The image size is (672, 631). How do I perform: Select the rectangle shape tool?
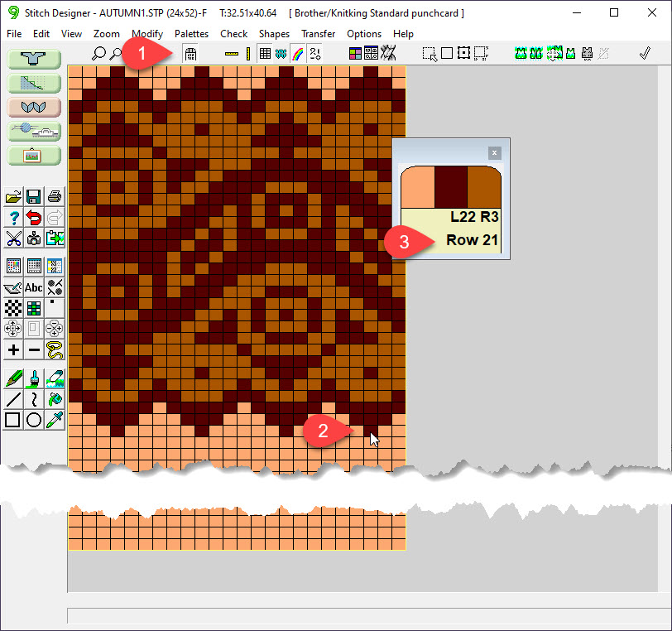click(x=13, y=420)
